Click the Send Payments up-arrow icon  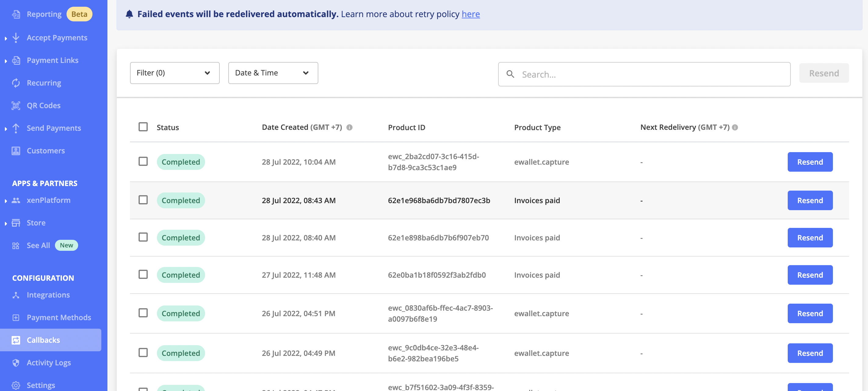pyautogui.click(x=16, y=128)
